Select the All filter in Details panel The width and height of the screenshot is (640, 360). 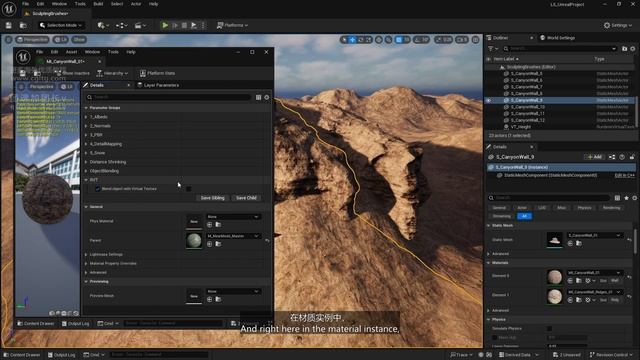(x=524, y=216)
